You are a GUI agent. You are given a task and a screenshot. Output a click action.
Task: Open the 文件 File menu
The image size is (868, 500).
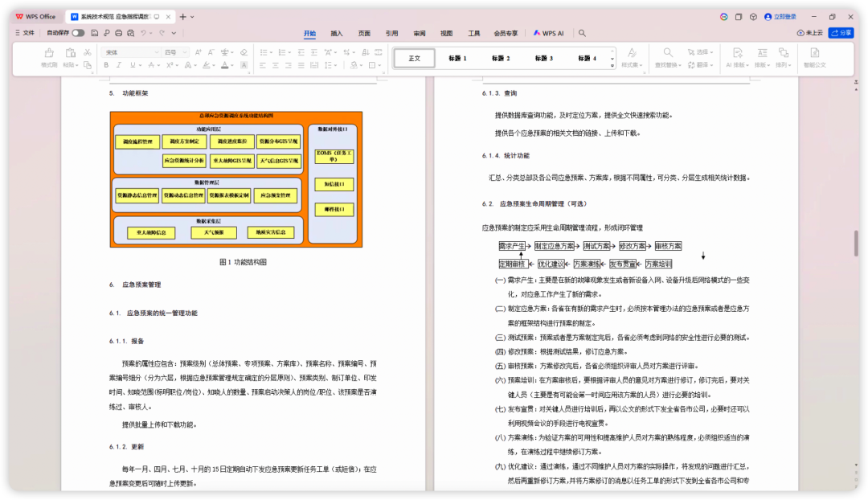[x=25, y=33]
